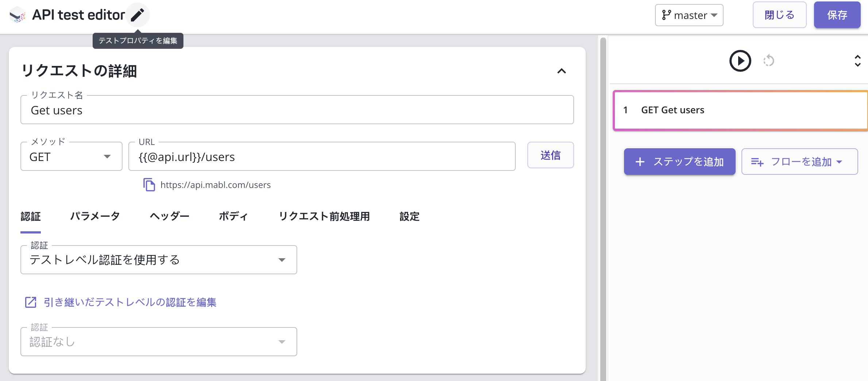Open the フローを追加 dropdown button
The height and width of the screenshot is (381, 868).
coord(799,161)
